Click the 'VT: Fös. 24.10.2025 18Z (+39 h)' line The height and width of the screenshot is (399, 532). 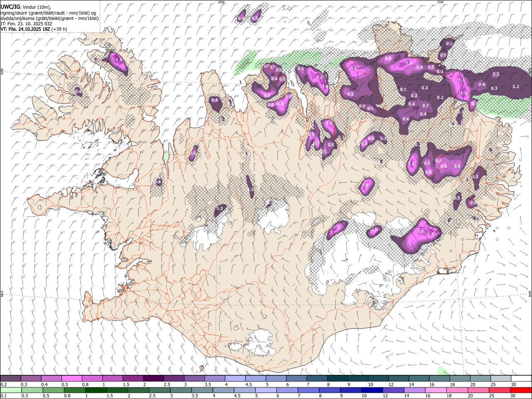tap(34, 29)
